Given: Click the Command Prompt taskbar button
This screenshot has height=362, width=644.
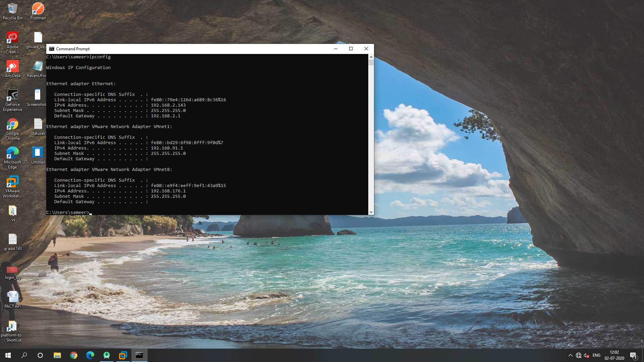Looking at the screenshot, I should tap(139, 355).
